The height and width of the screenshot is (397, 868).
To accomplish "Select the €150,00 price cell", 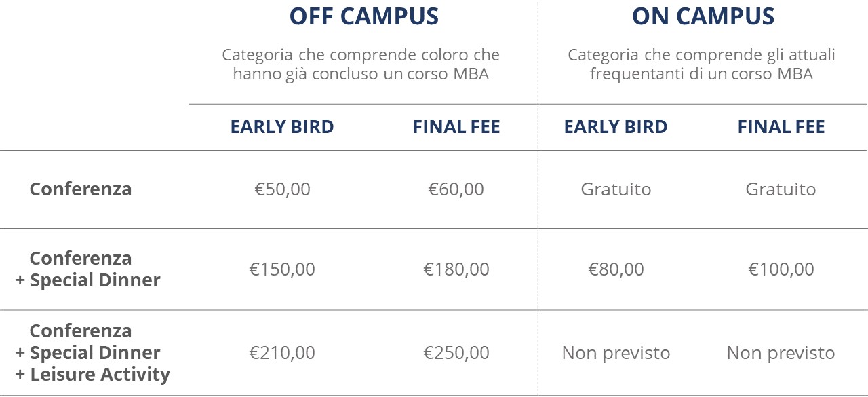I will pos(282,269).
